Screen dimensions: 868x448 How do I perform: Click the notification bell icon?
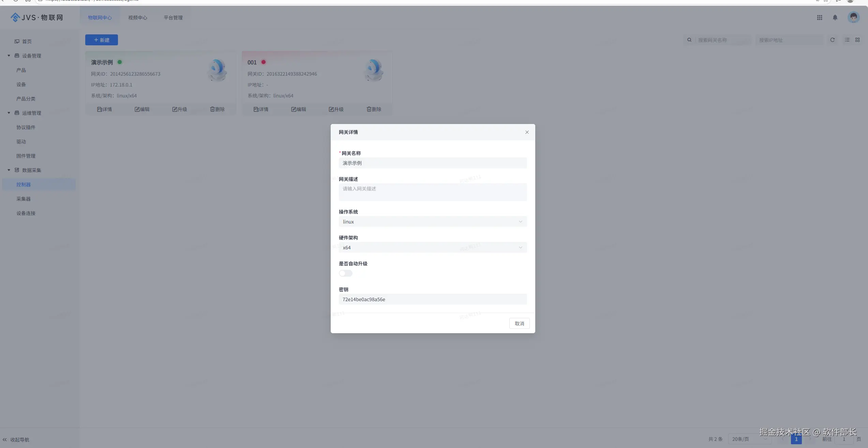[x=835, y=18]
